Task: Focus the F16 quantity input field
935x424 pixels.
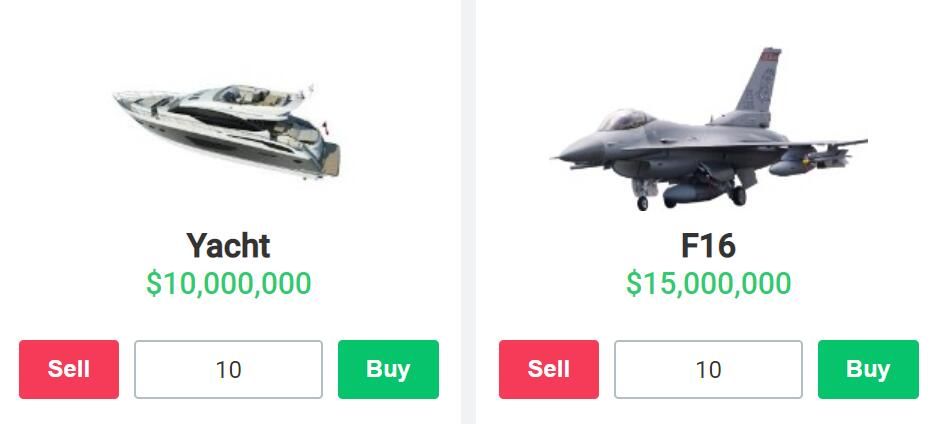Action: (x=708, y=369)
